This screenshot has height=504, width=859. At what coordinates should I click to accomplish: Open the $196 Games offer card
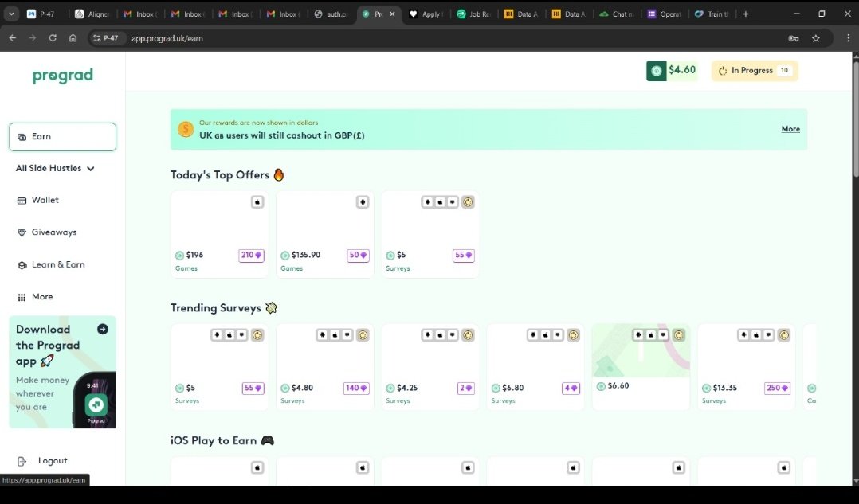220,234
